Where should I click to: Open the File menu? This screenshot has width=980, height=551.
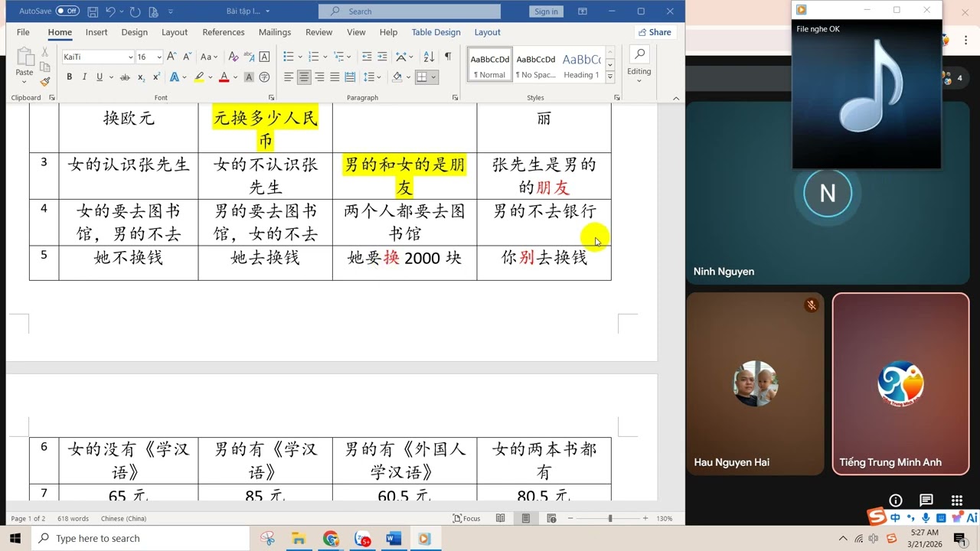(x=23, y=32)
